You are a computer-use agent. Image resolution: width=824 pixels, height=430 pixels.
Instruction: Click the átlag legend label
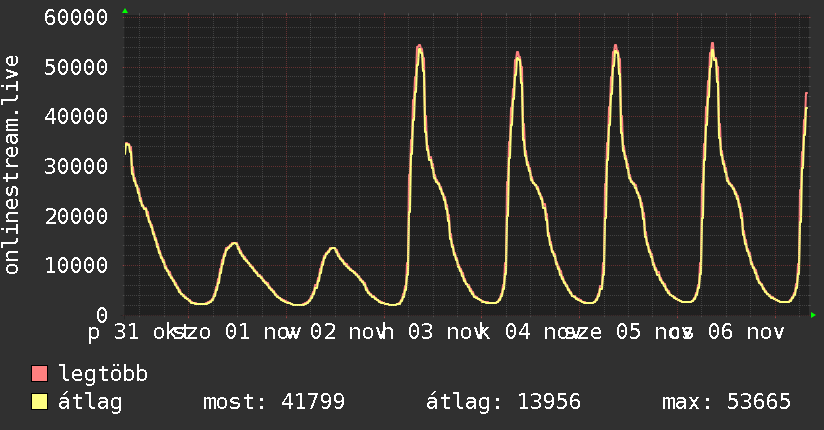(x=90, y=403)
